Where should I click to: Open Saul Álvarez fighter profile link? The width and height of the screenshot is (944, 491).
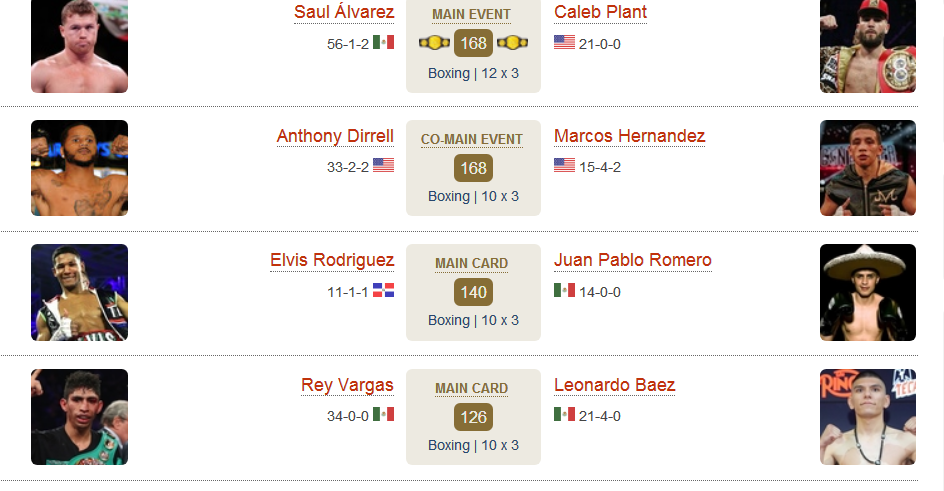344,12
